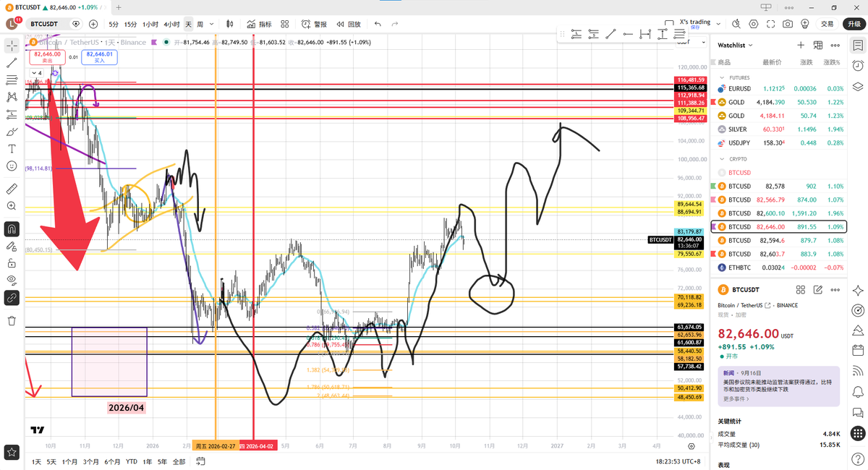This screenshot has width=868, height=470.
Task: Open a new tab with plus button
Action: click(118, 7)
